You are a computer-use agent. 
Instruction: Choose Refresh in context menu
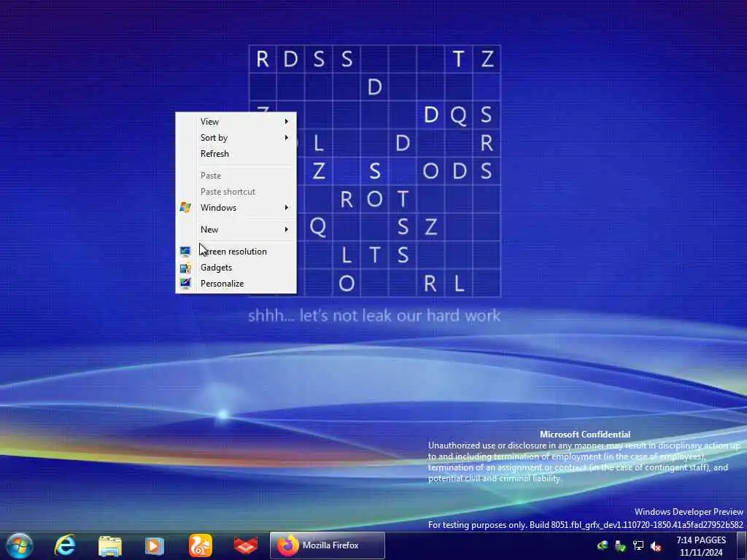[x=236, y=154]
